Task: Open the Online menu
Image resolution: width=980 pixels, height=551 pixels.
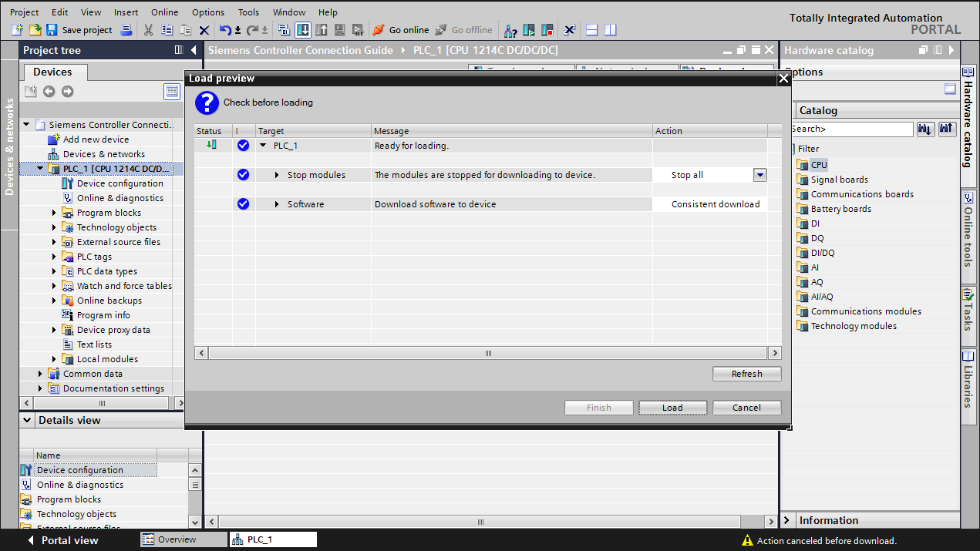Action: (x=164, y=12)
